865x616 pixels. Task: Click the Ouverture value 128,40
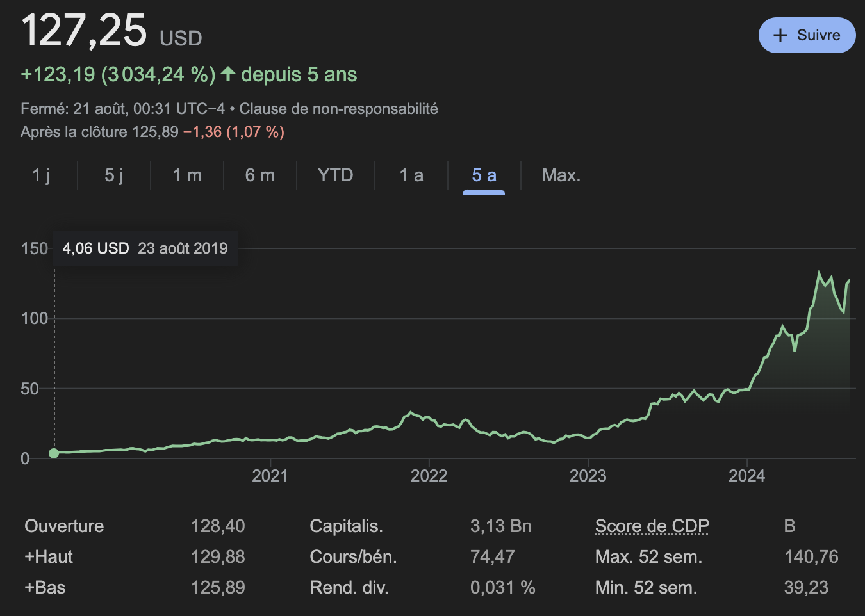218,526
